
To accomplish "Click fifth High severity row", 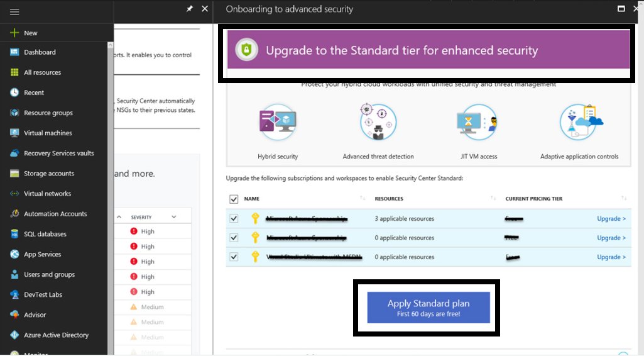I will pyautogui.click(x=153, y=292).
